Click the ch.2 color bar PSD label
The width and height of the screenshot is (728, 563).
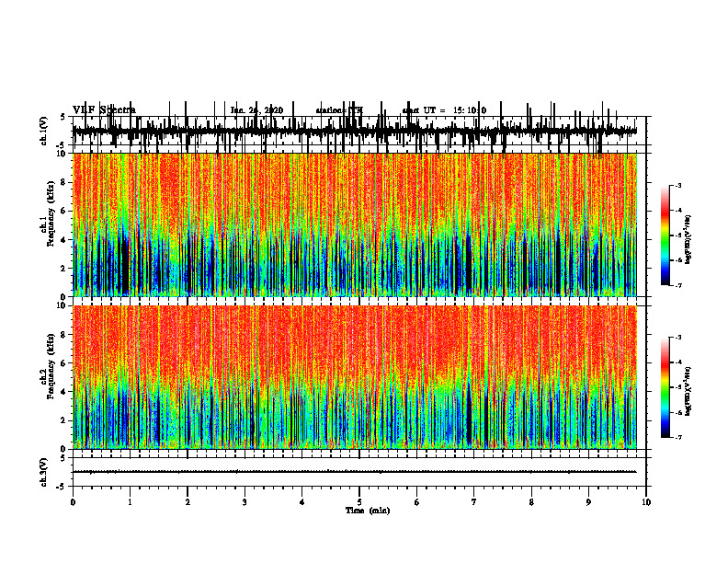(x=688, y=391)
